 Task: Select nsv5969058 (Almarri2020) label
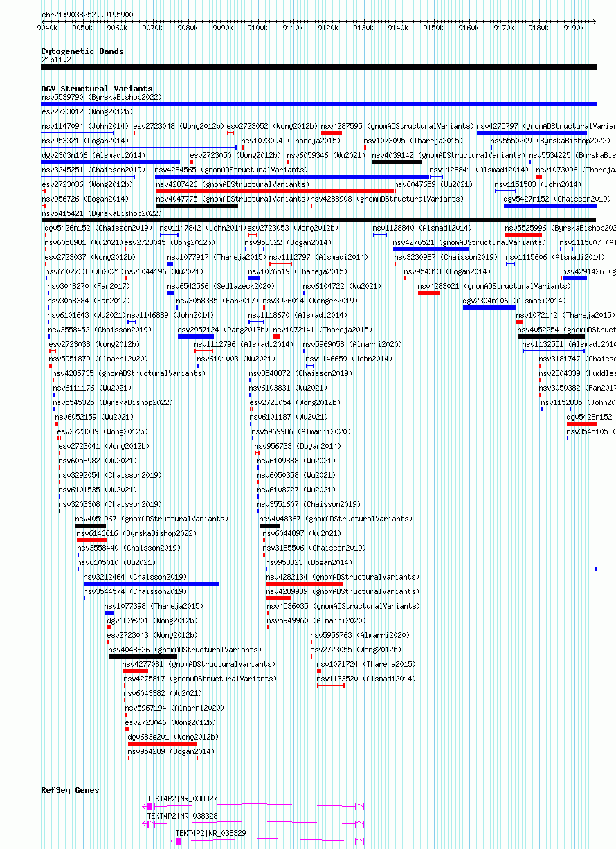352,344
